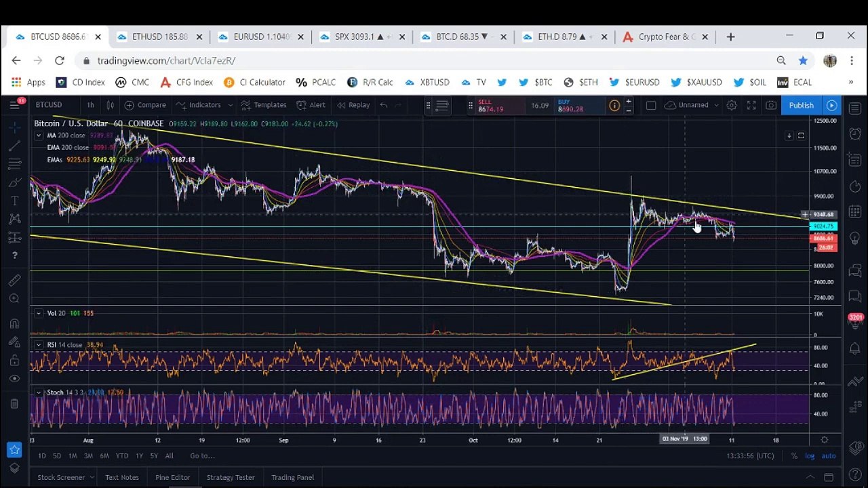Increase the order quantity with plus

pyautogui.click(x=629, y=102)
